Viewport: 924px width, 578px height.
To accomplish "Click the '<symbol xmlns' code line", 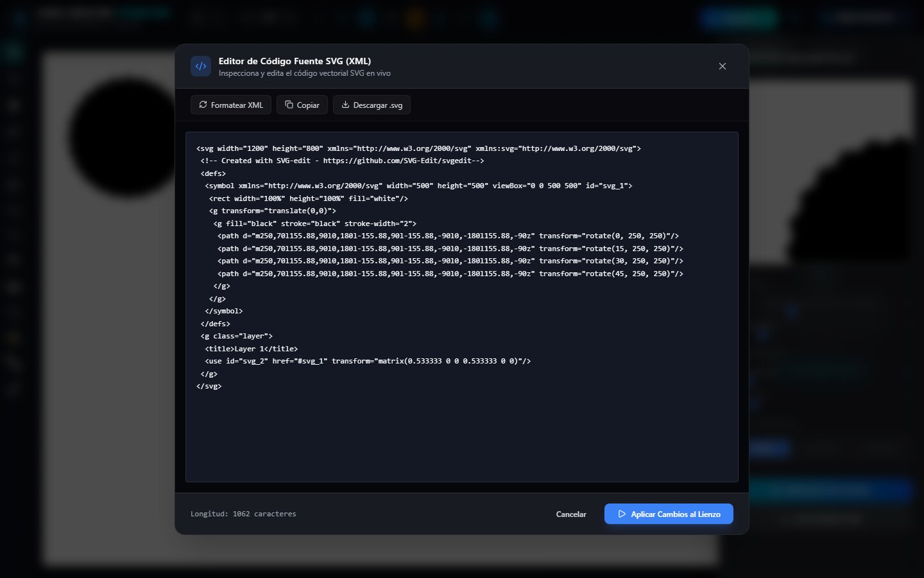I will [419, 186].
